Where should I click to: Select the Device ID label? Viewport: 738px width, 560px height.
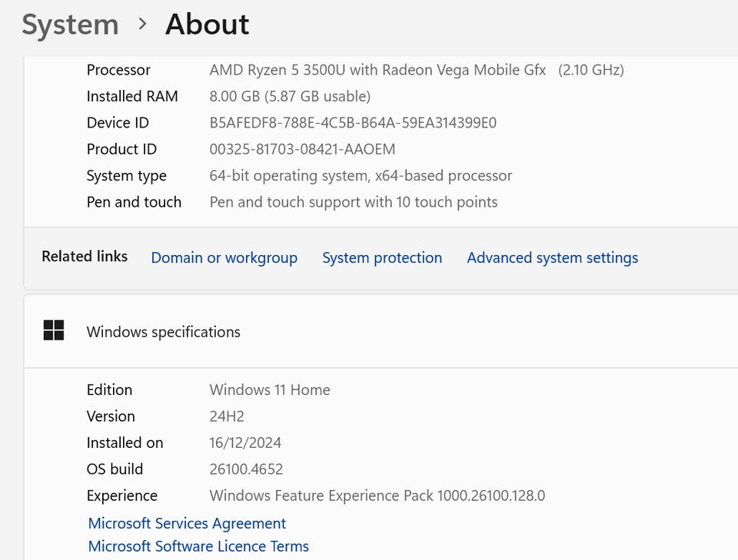click(118, 123)
